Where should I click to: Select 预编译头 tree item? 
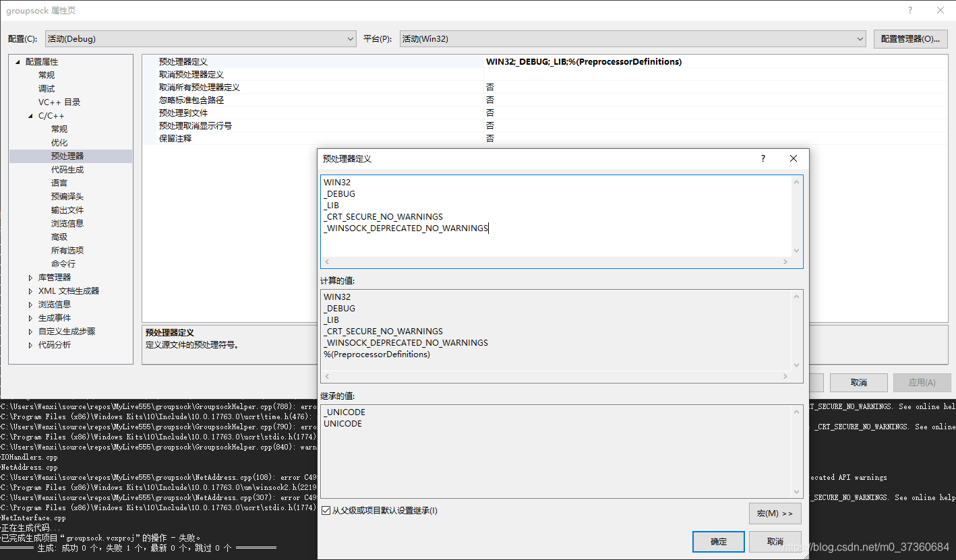(x=67, y=197)
